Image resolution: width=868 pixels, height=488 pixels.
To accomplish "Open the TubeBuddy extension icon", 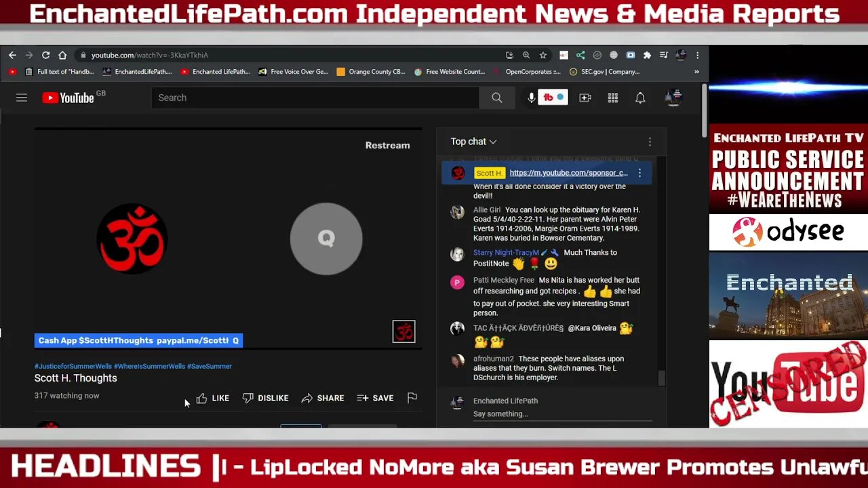I will pyautogui.click(x=553, y=98).
